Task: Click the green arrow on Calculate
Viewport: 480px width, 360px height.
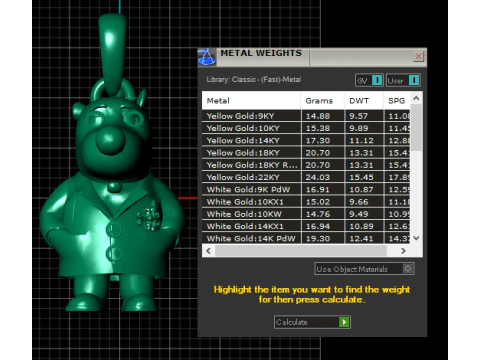Action: tap(344, 322)
